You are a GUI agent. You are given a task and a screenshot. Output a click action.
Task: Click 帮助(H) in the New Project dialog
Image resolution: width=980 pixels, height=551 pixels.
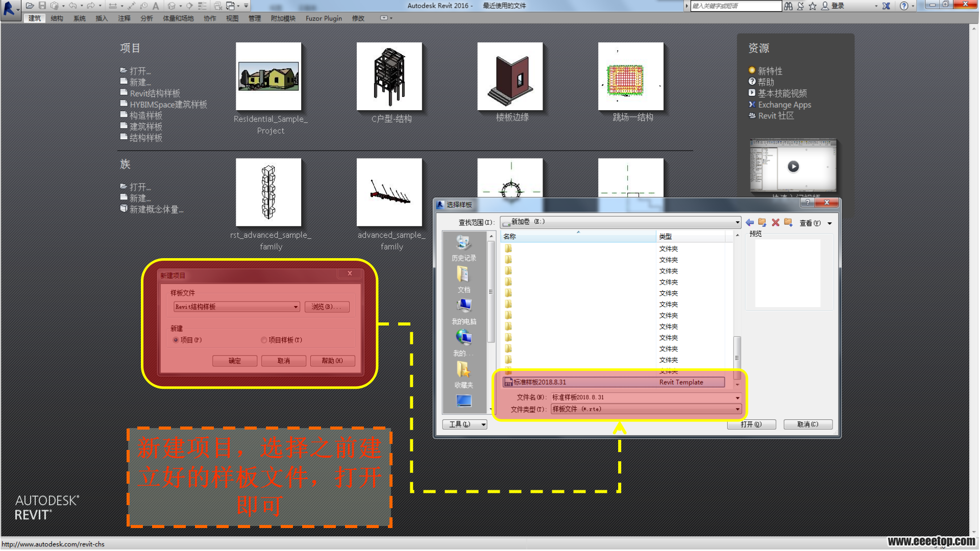point(332,361)
